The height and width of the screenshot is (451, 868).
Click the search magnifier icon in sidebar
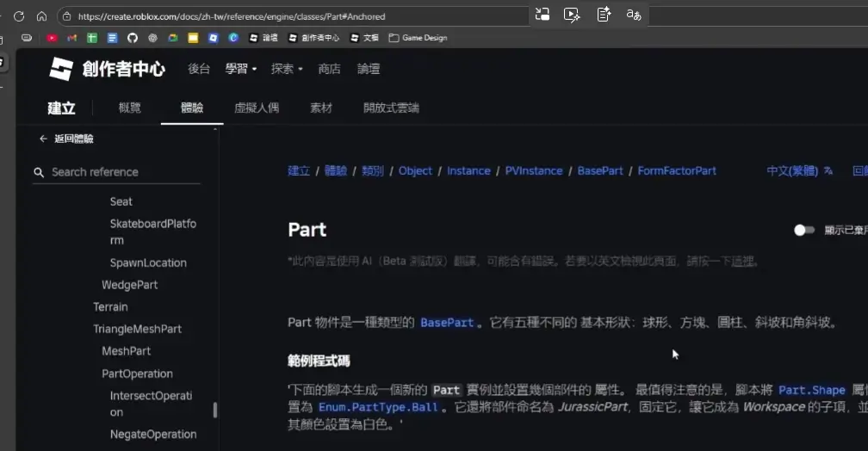pos(39,173)
